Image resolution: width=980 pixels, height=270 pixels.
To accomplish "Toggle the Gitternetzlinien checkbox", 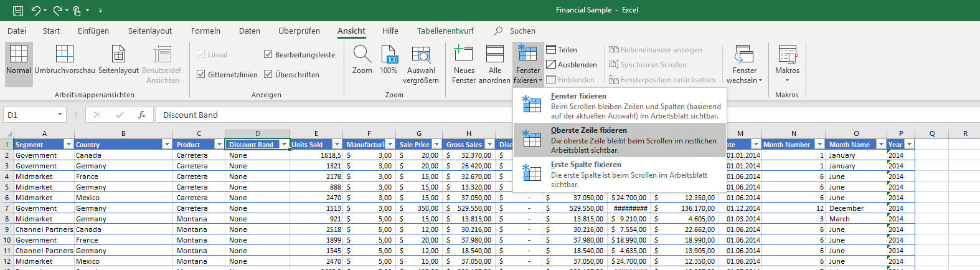I will point(201,74).
